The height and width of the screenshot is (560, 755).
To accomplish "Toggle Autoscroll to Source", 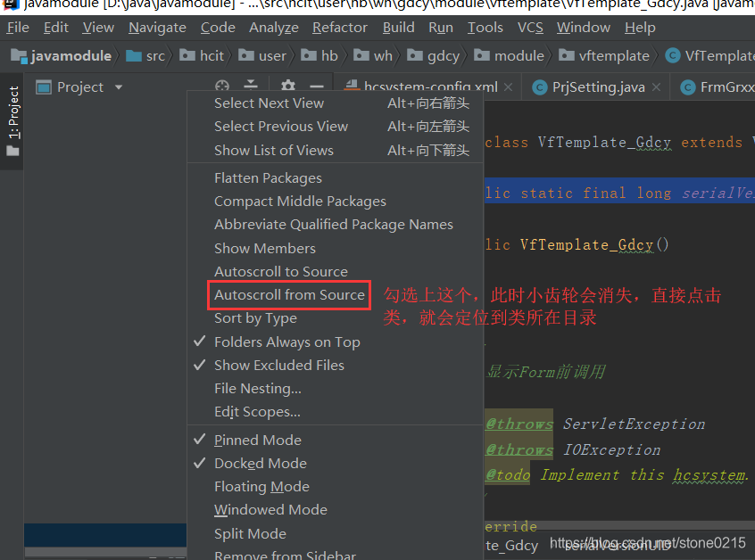I will point(336,272).
